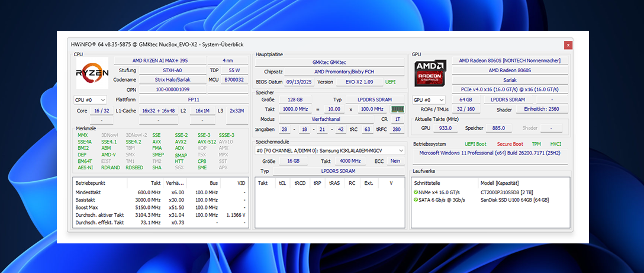Screen dimensions: 644x273
Task: Click the B700032 MCU value
Action: pyautogui.click(x=234, y=80)
